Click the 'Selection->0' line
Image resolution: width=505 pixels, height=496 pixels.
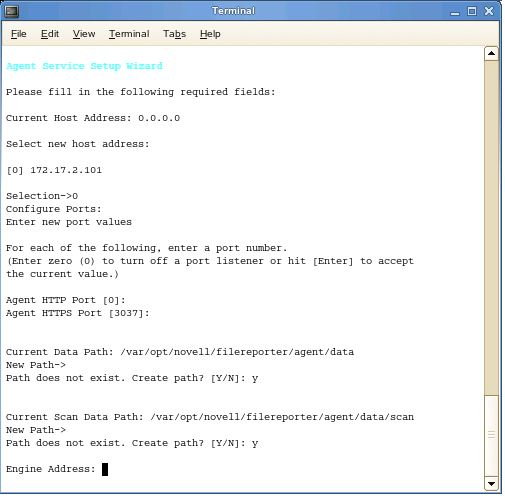(42, 196)
